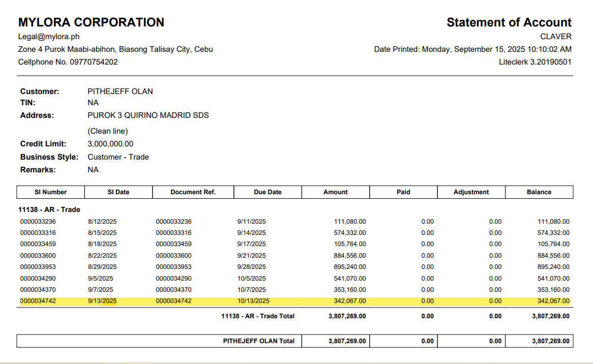This screenshot has width=593, height=364.
Task: Click the due date 9/21/2025
Action: pyautogui.click(x=251, y=256)
